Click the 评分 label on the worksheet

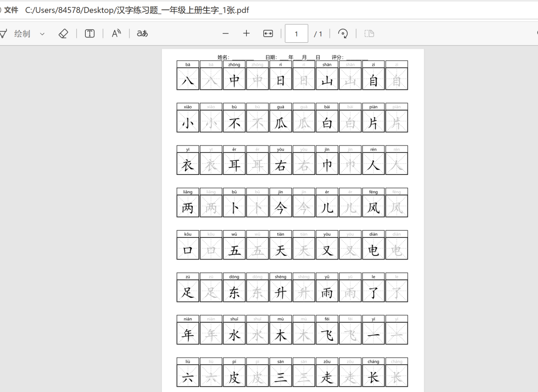pyautogui.click(x=337, y=57)
